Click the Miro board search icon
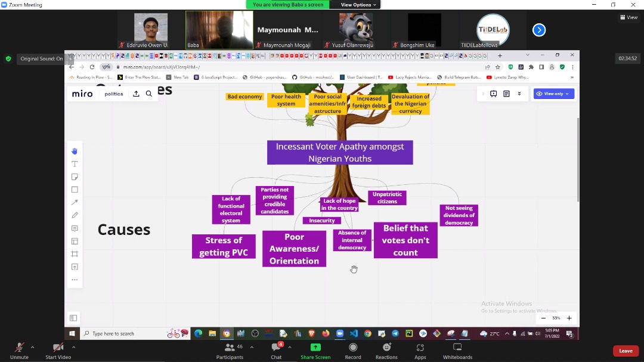The image size is (644, 362). 149,94
